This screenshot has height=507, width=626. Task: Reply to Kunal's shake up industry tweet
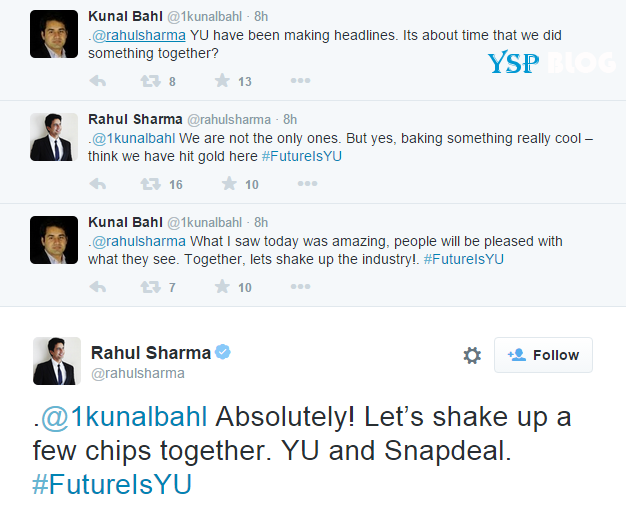tap(98, 287)
